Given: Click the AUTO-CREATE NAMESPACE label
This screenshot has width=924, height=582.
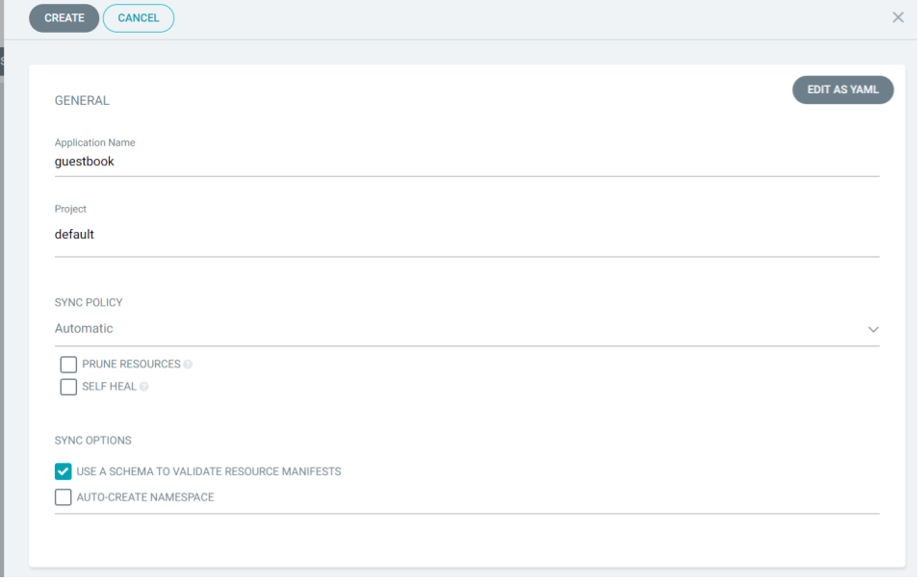Looking at the screenshot, I should point(145,497).
